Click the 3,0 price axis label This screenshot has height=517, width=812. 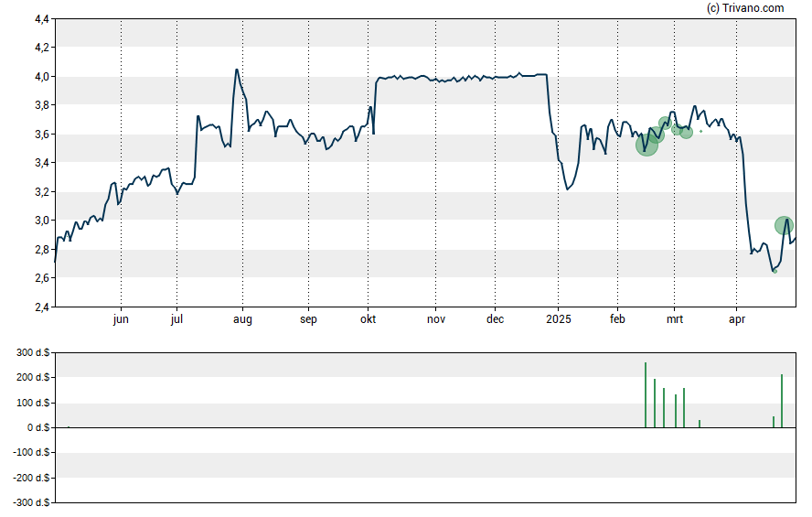42,221
